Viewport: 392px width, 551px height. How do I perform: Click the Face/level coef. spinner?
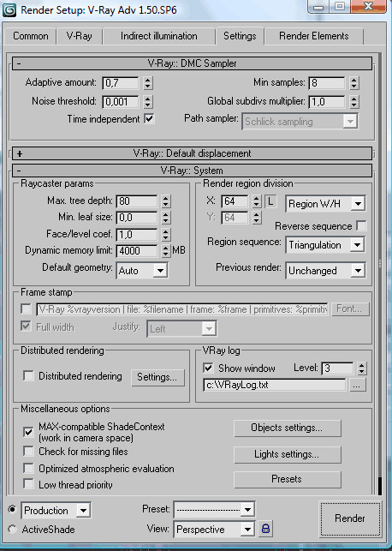166,235
